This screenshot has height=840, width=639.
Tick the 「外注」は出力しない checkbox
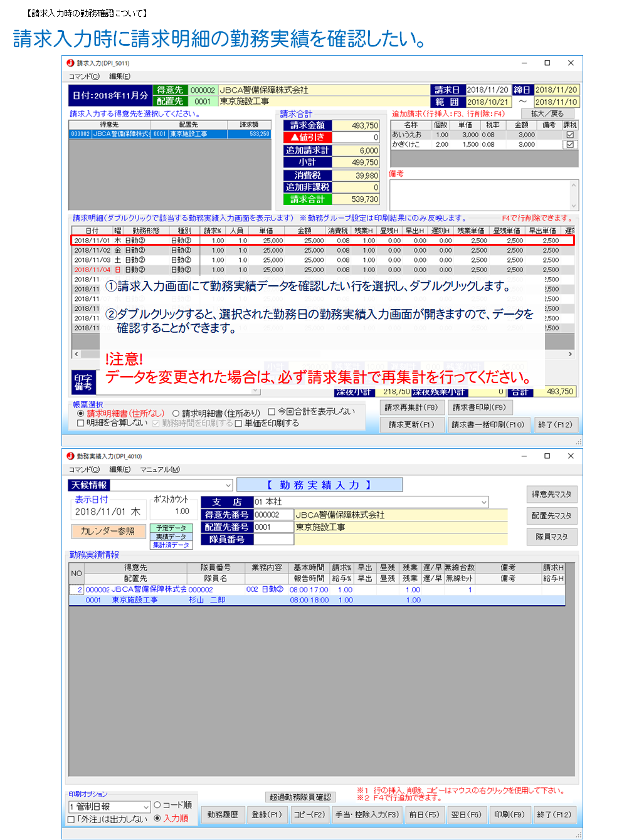pyautogui.click(x=71, y=819)
